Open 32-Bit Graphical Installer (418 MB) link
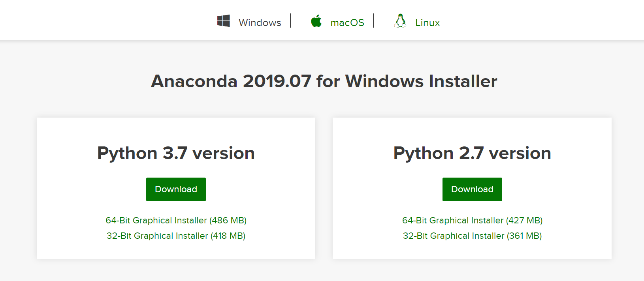The width and height of the screenshot is (644, 281). [x=176, y=236]
